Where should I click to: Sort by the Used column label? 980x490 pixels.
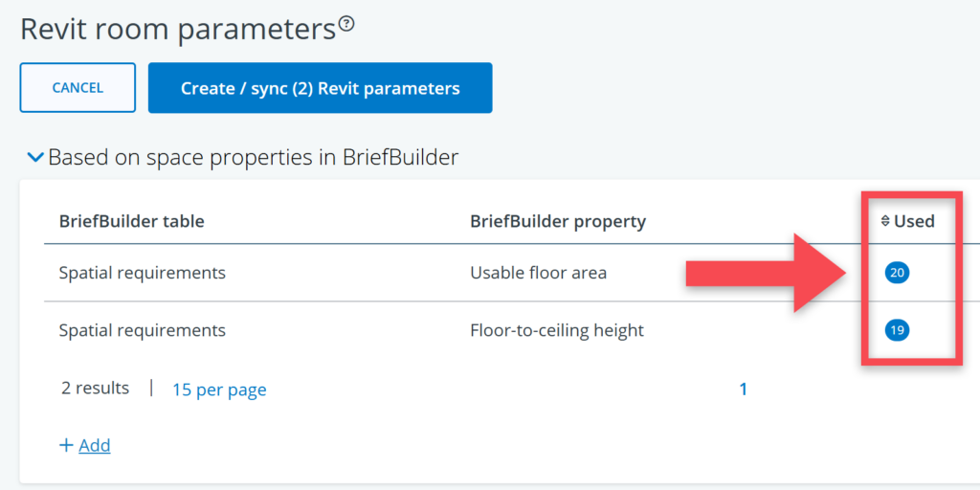914,221
